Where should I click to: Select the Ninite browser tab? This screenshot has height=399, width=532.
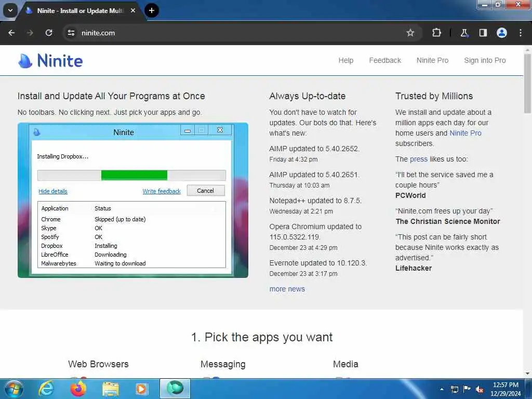[81, 10]
